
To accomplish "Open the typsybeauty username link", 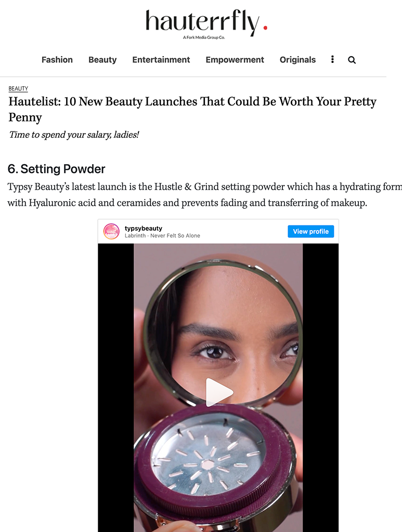I will 144,229.
